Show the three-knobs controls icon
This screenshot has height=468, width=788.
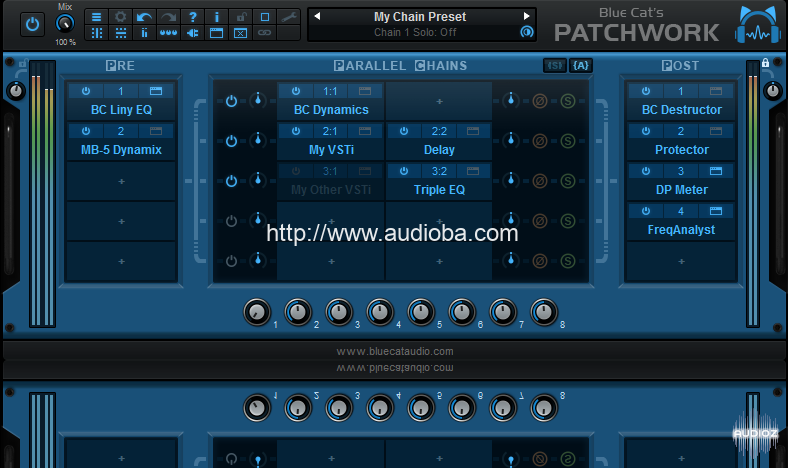[168, 33]
